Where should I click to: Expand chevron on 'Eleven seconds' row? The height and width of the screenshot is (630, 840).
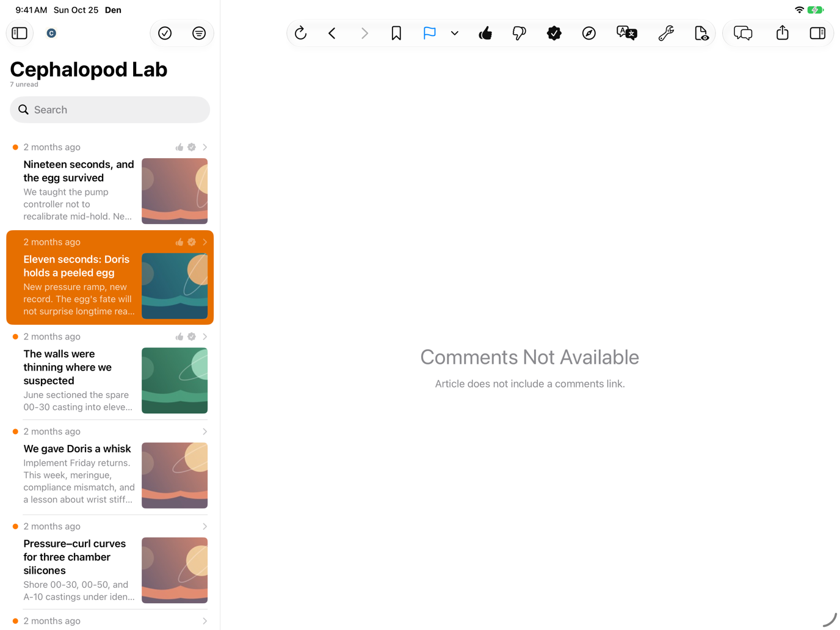(205, 242)
